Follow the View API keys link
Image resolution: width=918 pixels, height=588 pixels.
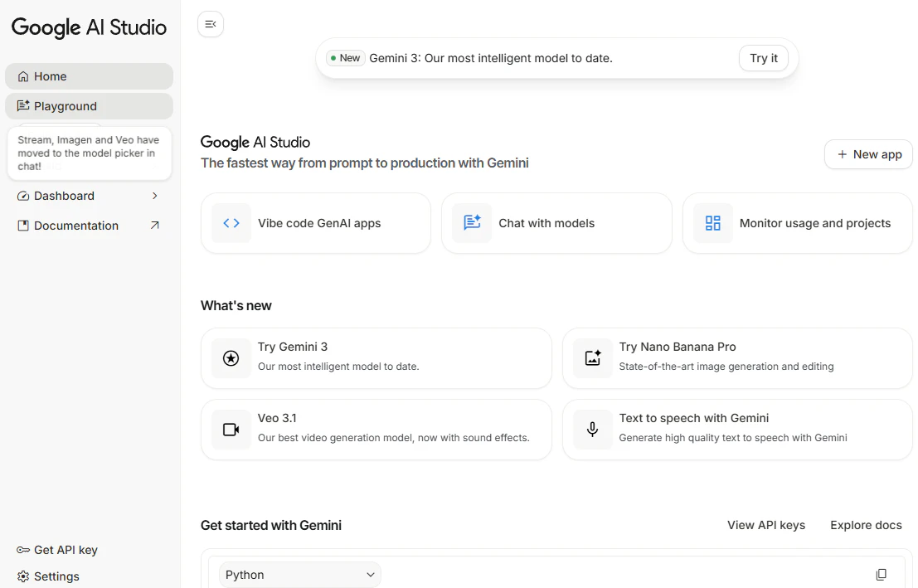[765, 525]
